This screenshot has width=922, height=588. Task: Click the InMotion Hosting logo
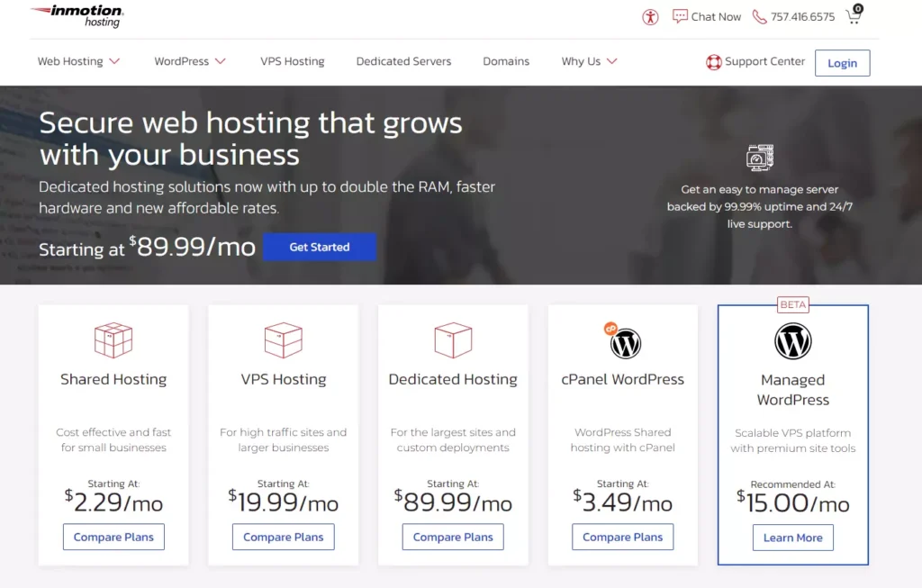[x=77, y=16]
